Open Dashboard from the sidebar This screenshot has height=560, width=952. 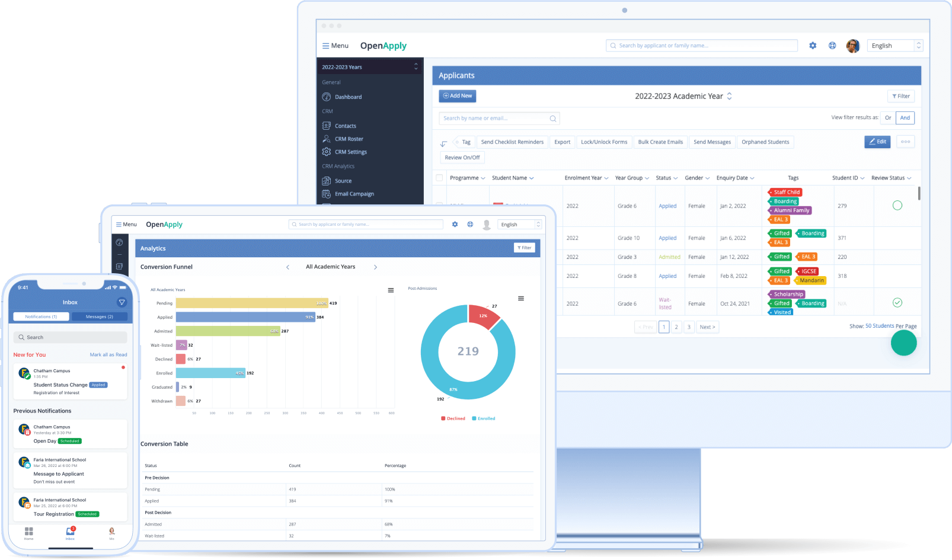348,97
